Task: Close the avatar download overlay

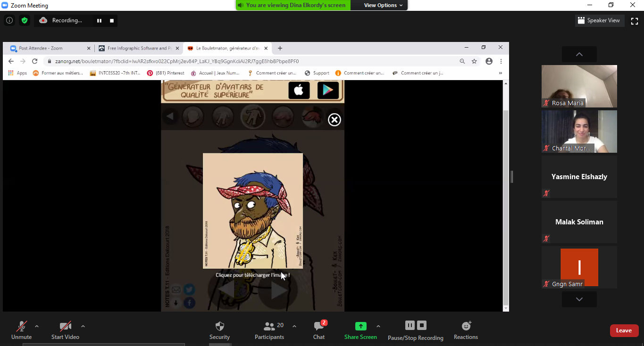Action: [x=335, y=120]
